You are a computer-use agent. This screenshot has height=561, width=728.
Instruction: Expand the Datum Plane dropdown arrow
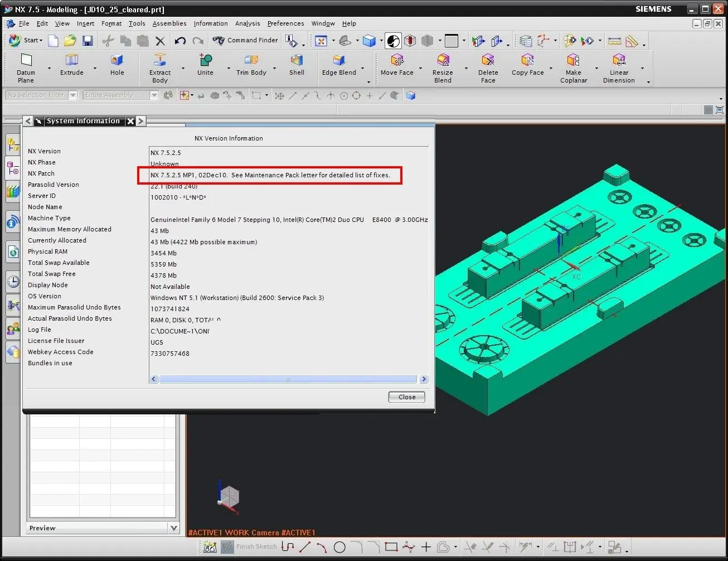49,69
